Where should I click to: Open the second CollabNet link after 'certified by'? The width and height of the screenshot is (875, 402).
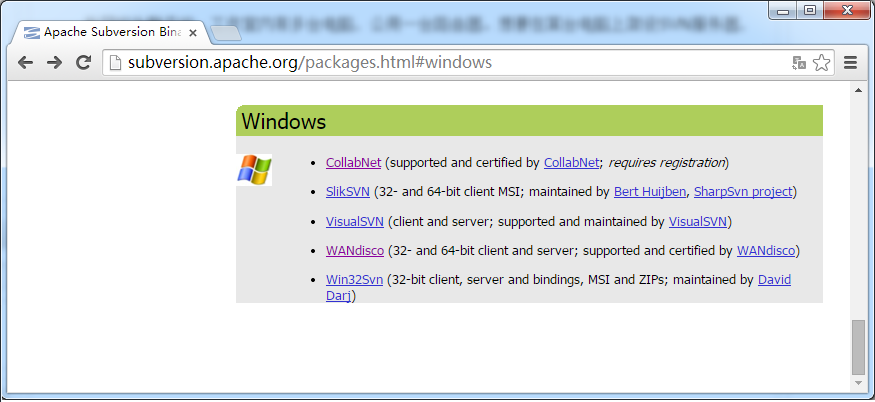point(571,163)
